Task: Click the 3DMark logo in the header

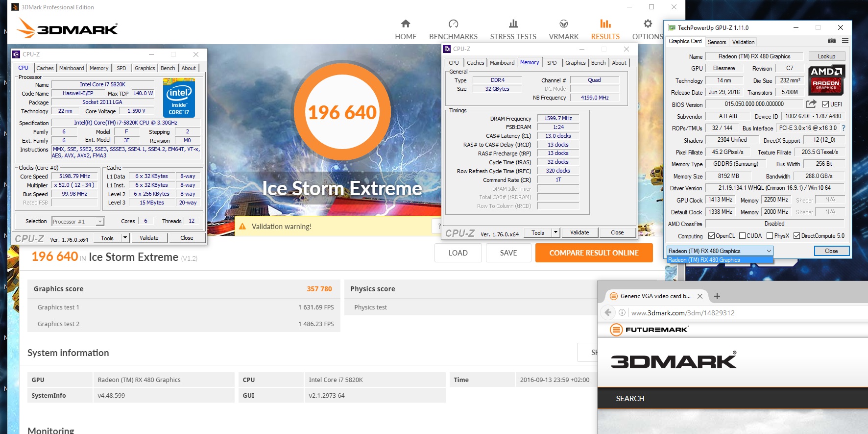Action: (67, 28)
